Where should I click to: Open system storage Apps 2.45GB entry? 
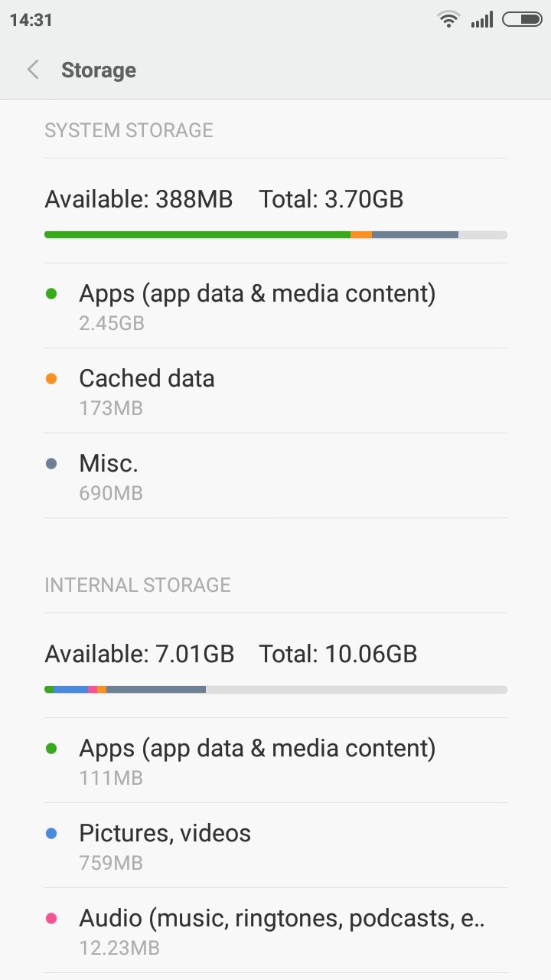tap(275, 305)
